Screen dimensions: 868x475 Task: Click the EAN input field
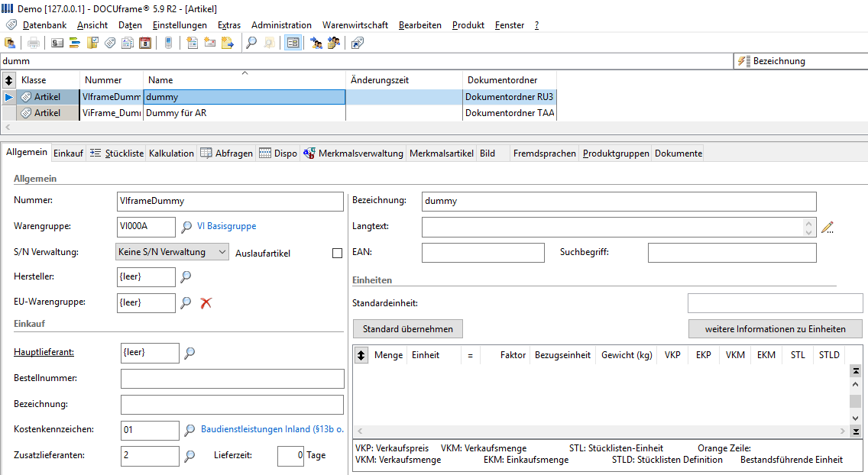tap(483, 253)
